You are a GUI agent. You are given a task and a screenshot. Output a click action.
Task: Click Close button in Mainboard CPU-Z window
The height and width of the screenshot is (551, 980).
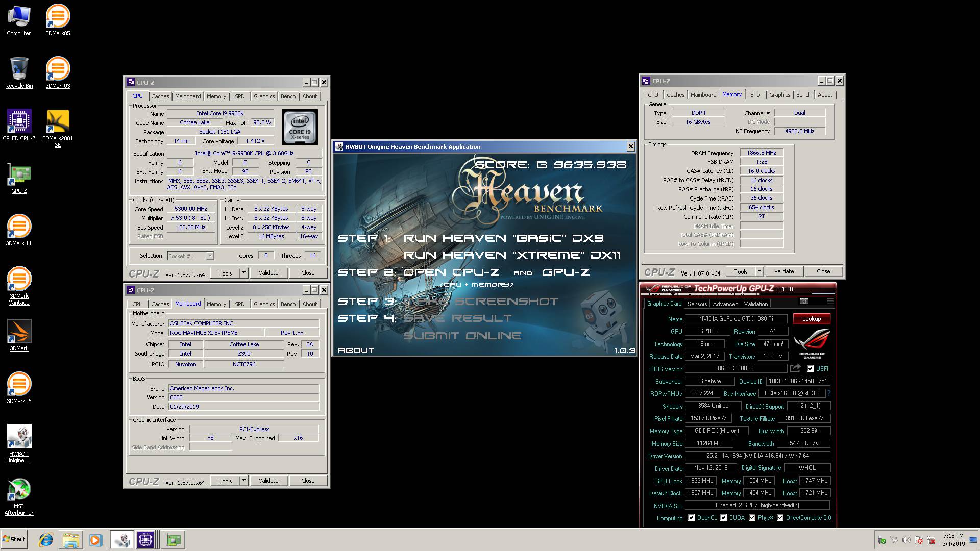[308, 481]
